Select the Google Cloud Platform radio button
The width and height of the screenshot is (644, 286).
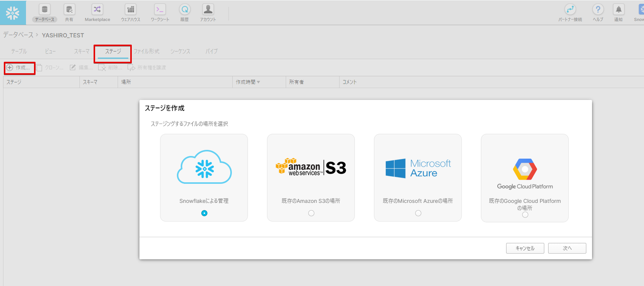coord(525,215)
